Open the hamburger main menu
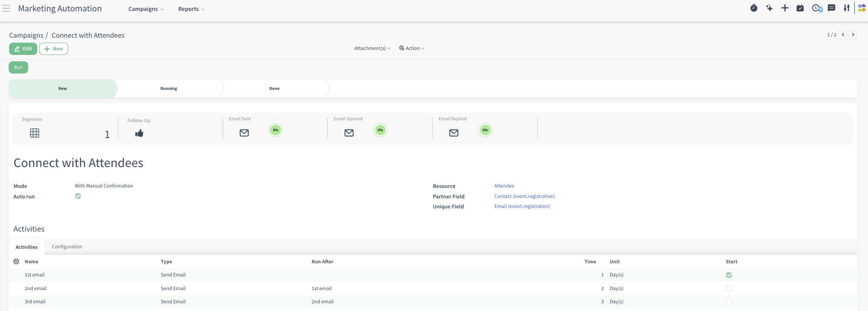The width and height of the screenshot is (868, 311). [x=6, y=9]
